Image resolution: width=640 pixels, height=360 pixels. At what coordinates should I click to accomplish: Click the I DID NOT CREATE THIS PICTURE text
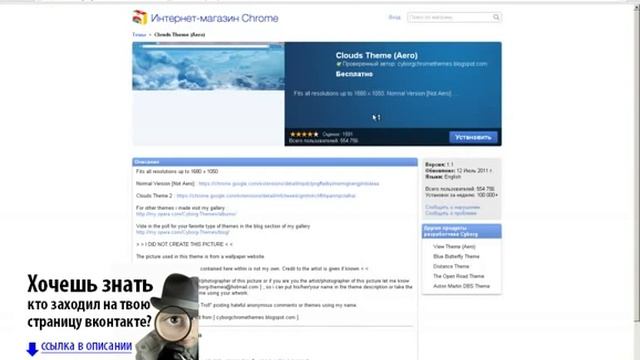pyautogui.click(x=184, y=244)
